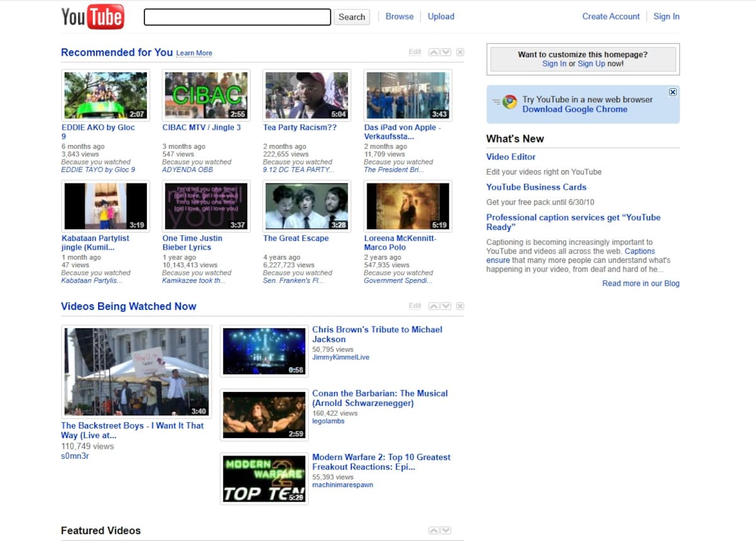Viewport: 756px width, 542px height.
Task: Open Modern Warfare 2 Top Ten thumbnail
Action: 264,479
